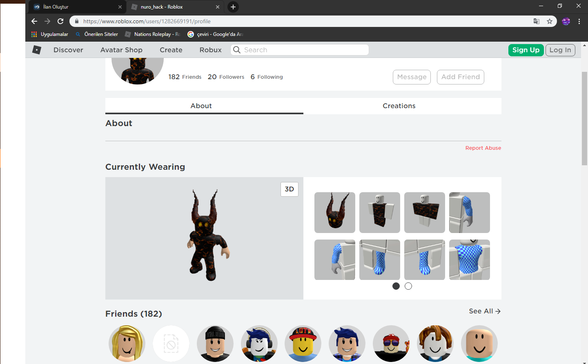Go back with browser back arrow
The width and height of the screenshot is (588, 364).
(34, 21)
